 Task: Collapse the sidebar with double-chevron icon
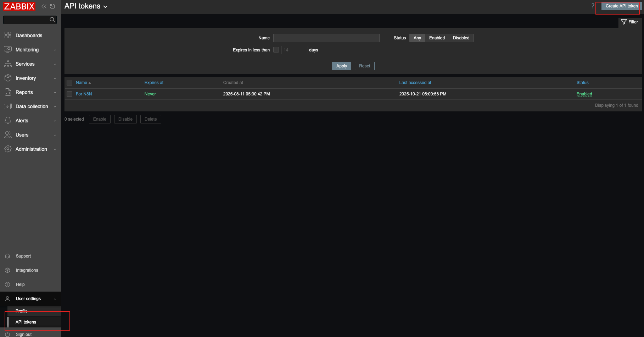(44, 6)
